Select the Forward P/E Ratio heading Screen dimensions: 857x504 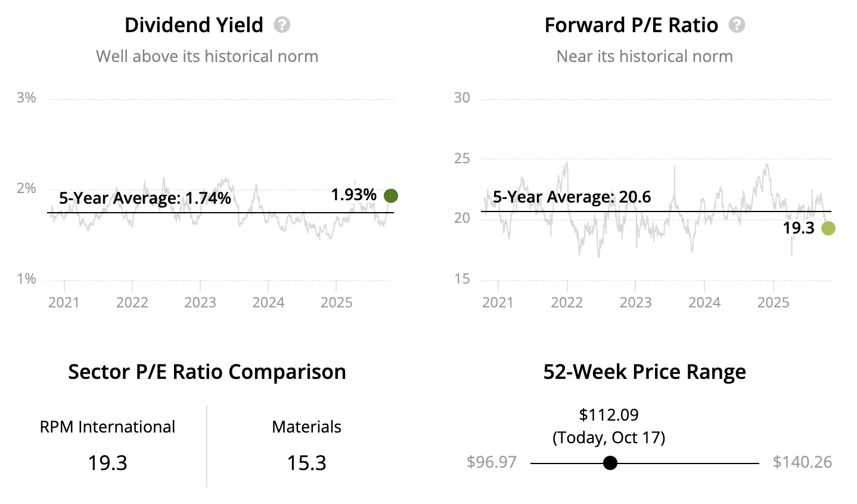(x=631, y=25)
